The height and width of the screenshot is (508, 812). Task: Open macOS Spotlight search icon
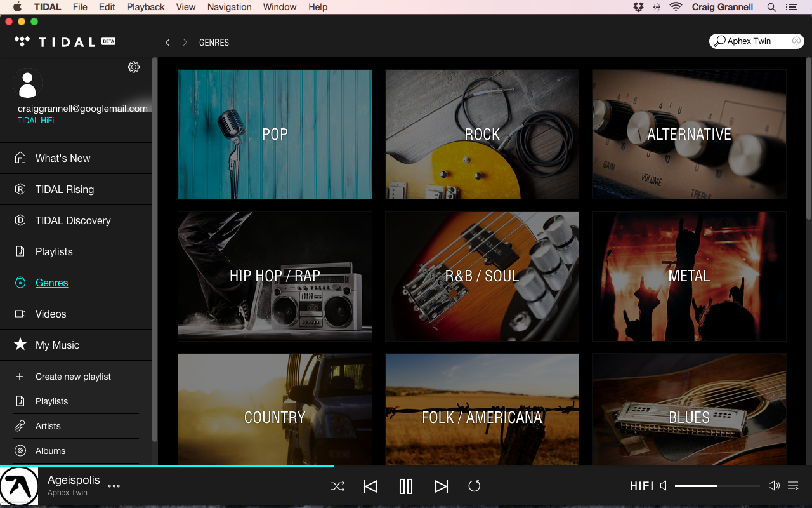771,7
